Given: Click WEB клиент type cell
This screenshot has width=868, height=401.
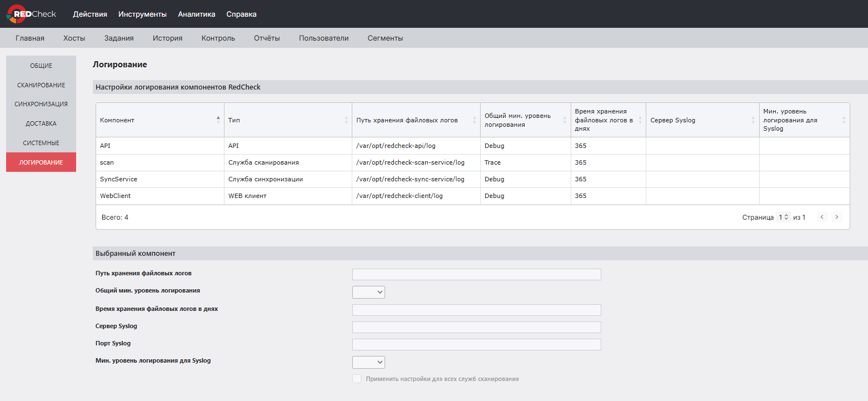Looking at the screenshot, I should point(288,196).
